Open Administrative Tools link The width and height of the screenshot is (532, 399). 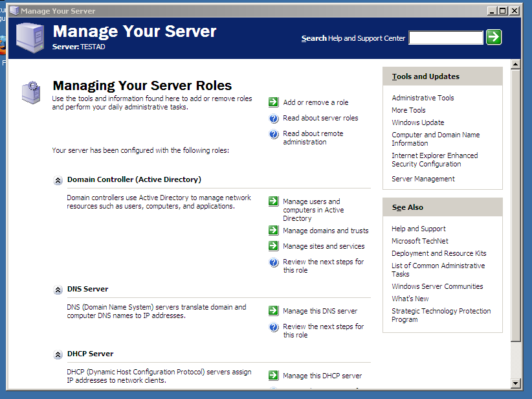[423, 98]
